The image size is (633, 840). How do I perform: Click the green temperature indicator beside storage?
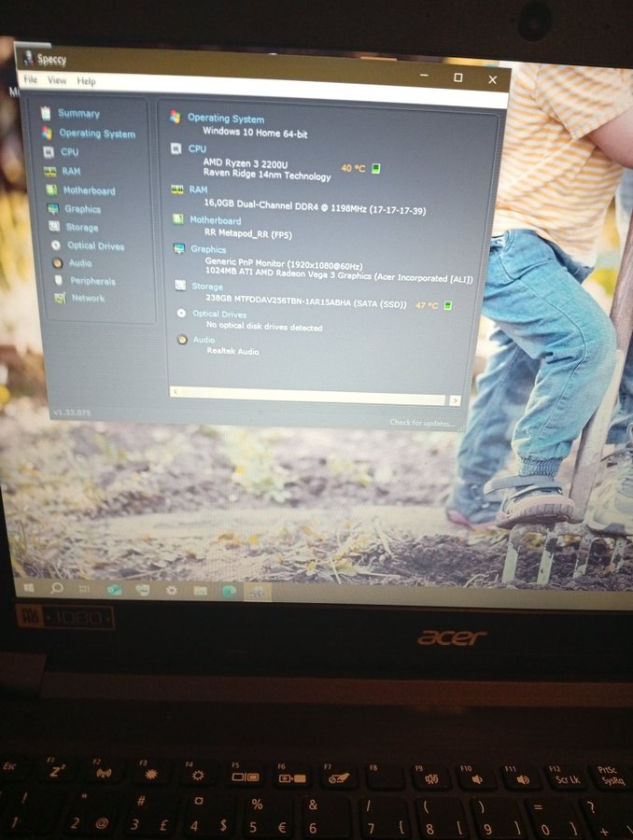point(448,305)
